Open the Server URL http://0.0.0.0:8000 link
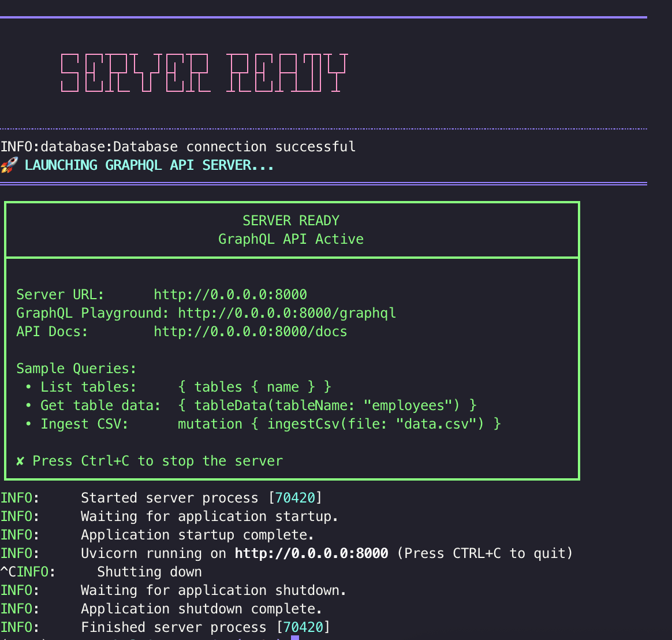The width and height of the screenshot is (672, 640). [230, 295]
